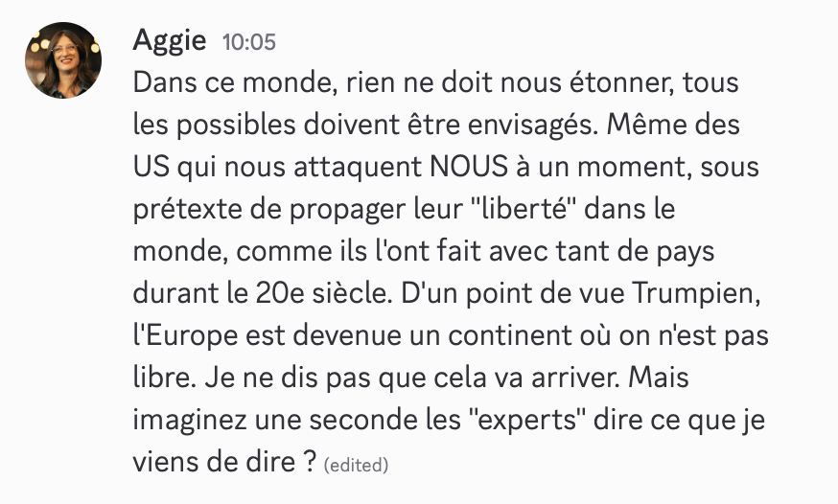Open the profile of username Aggie
This screenshot has height=504, width=838.
[x=169, y=40]
